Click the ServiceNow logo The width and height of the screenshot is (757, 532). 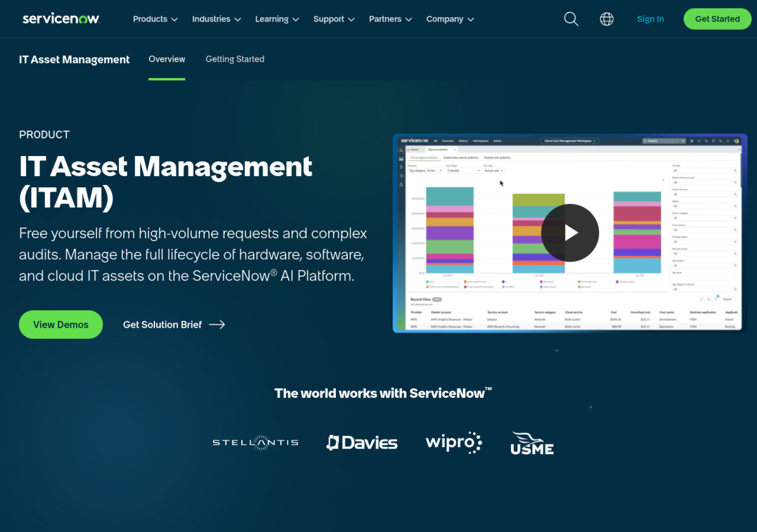point(61,18)
